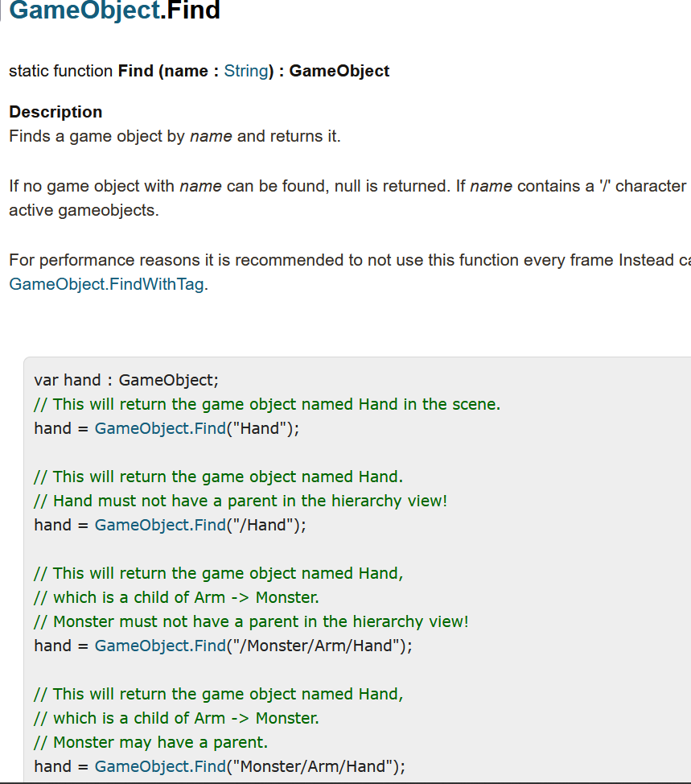Click the Description heading

click(56, 112)
